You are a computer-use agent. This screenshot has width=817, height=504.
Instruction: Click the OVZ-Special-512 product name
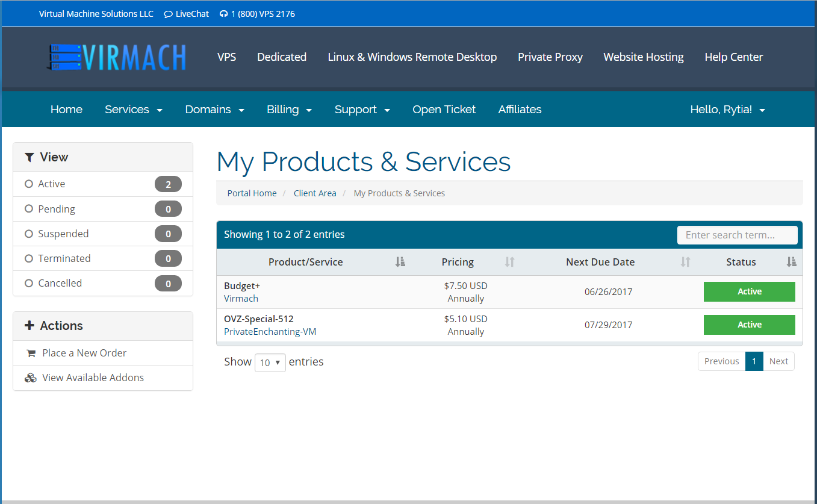[259, 319]
